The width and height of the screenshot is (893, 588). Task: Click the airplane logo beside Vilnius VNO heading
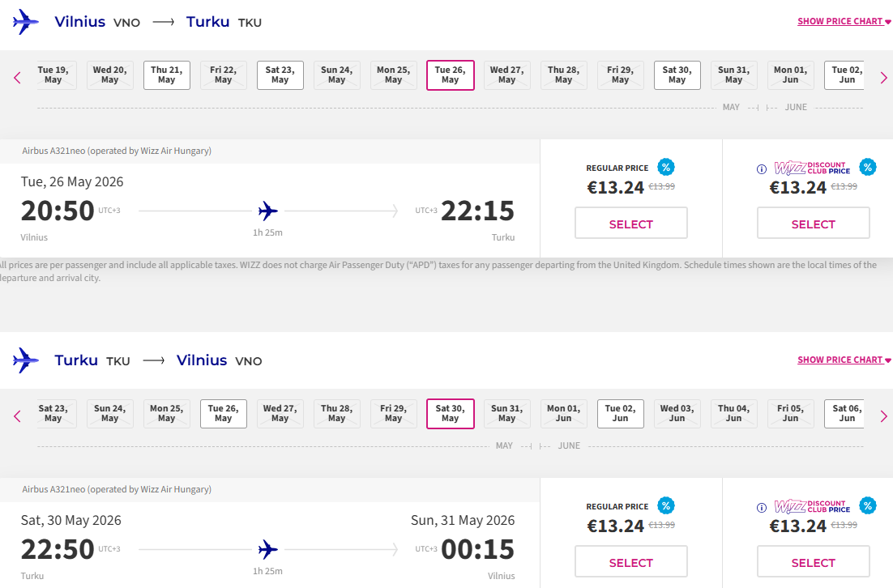click(26, 22)
